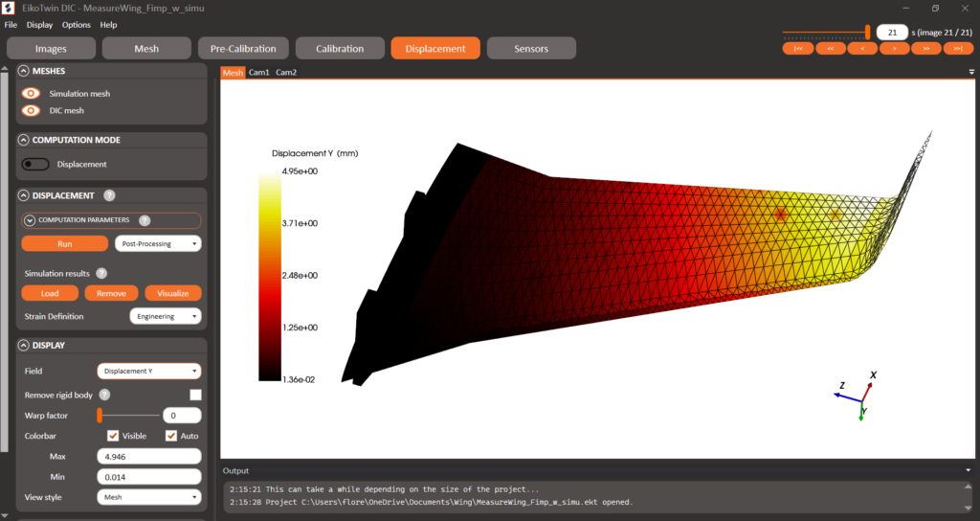
Task: Uncheck the Colorbar Visible checkbox
Action: [x=113, y=436]
